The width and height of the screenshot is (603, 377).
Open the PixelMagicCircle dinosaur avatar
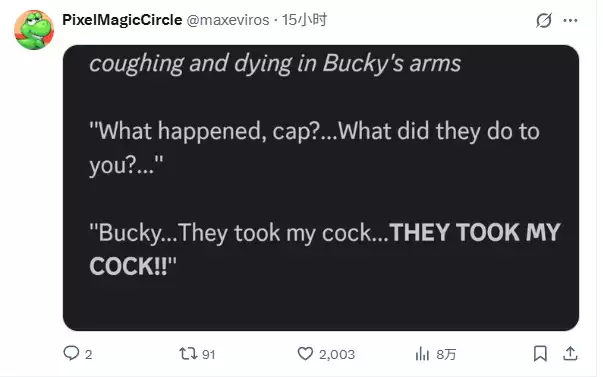pos(34,30)
